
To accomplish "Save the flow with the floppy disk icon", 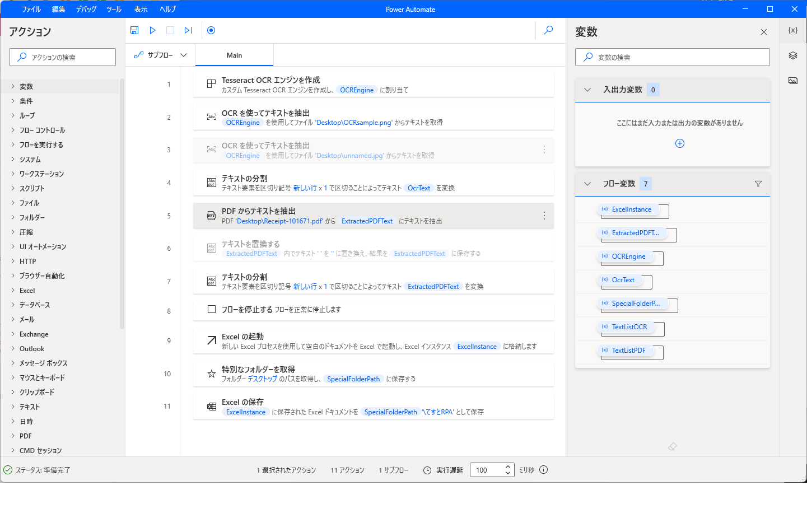I will click(x=134, y=30).
